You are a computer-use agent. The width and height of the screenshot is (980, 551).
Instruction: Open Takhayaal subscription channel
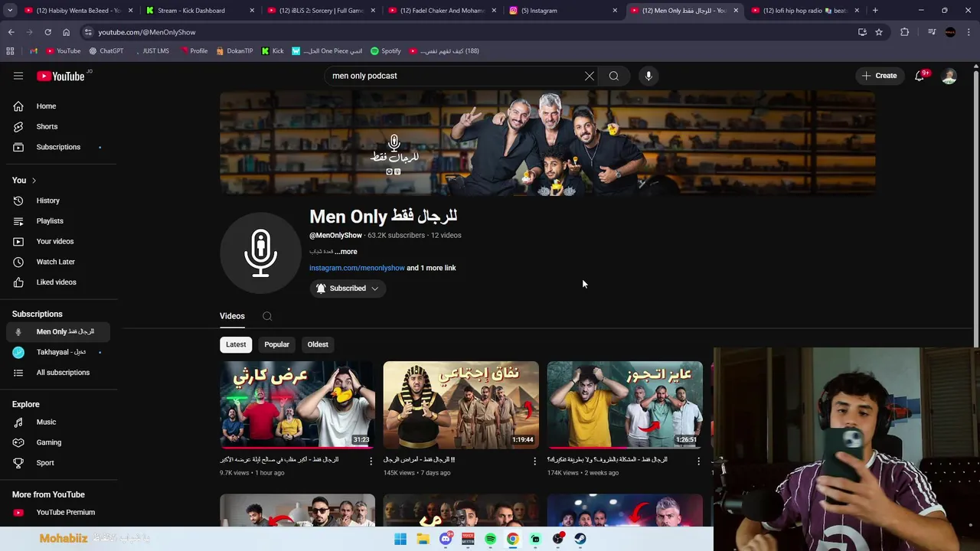point(58,352)
